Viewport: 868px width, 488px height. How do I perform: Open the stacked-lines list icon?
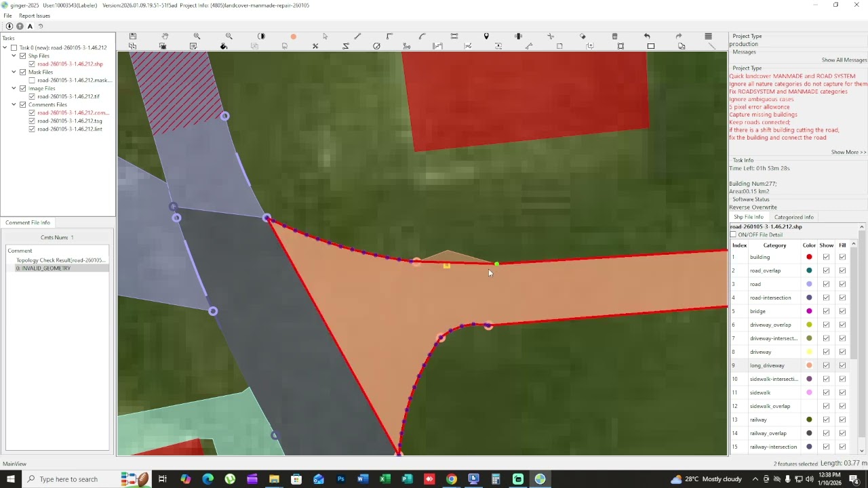(x=708, y=36)
